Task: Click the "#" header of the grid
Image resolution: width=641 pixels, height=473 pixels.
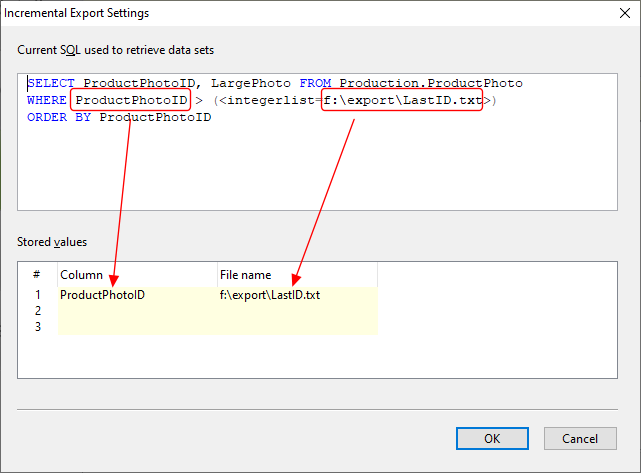Action: tap(37, 275)
